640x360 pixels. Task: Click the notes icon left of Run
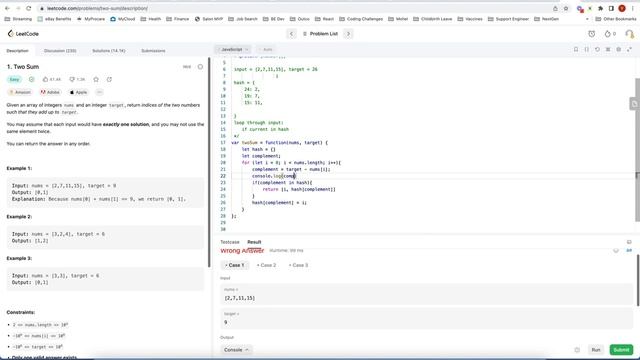[577, 350]
